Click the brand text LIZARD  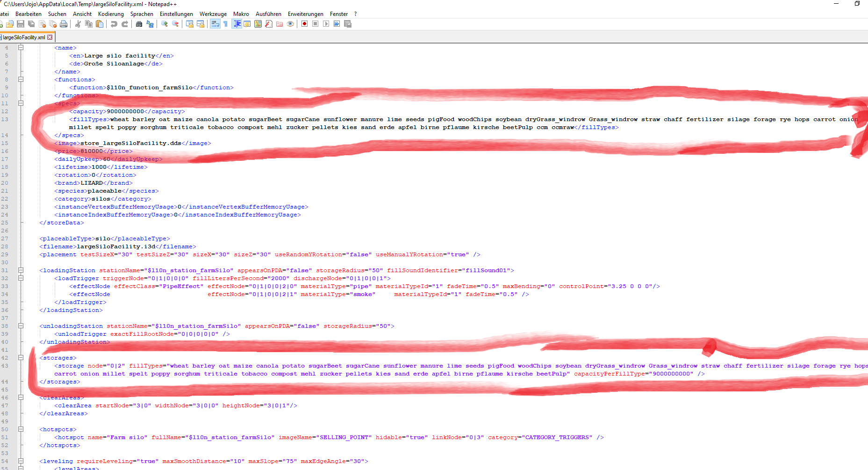[x=92, y=183]
